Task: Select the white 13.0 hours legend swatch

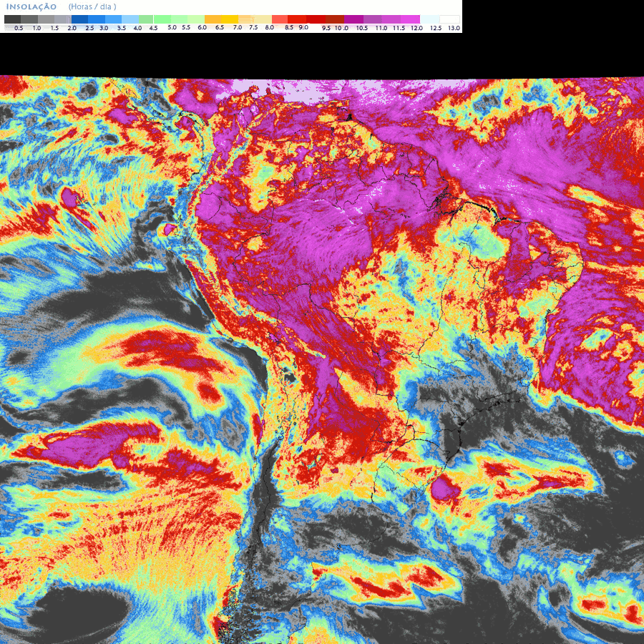Action: point(449,19)
